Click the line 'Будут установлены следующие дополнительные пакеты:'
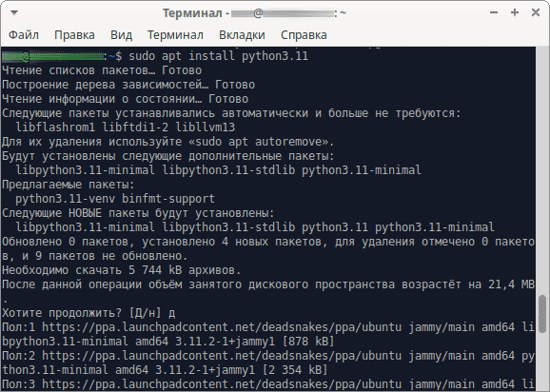 [x=168, y=156]
